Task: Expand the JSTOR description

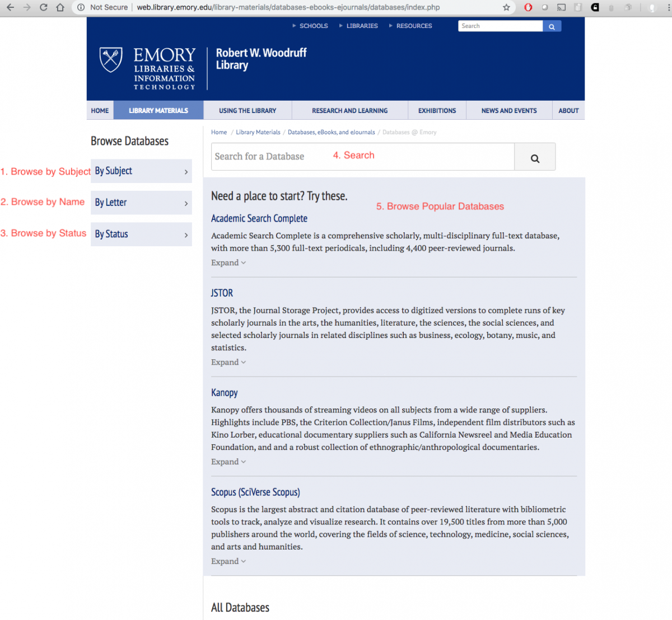Action: coord(228,363)
